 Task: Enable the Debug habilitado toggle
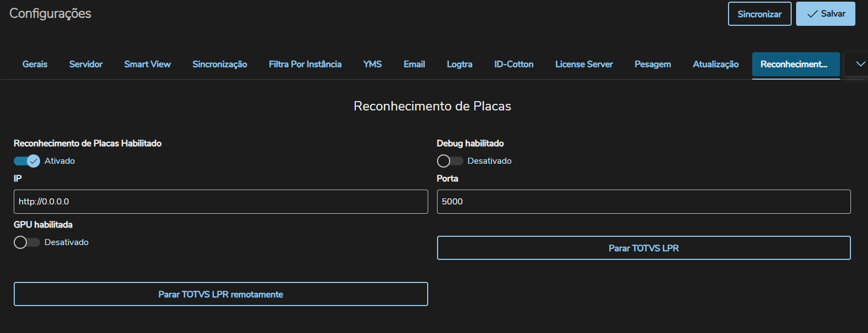(x=450, y=161)
